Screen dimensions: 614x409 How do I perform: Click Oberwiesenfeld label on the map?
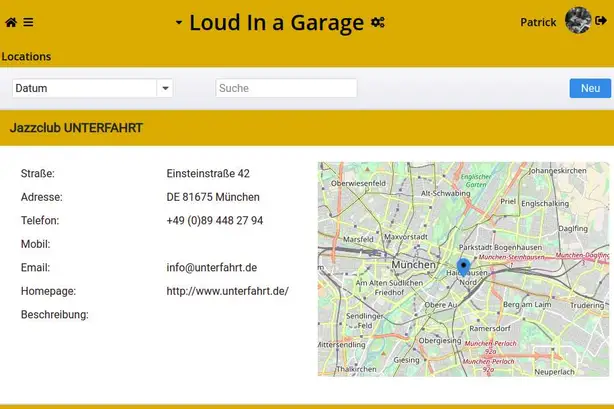(358, 183)
